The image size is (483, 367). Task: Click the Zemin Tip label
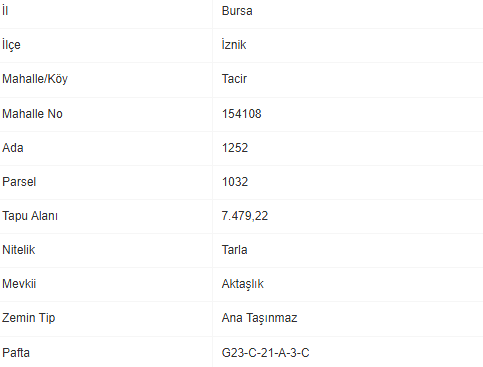[x=29, y=318]
